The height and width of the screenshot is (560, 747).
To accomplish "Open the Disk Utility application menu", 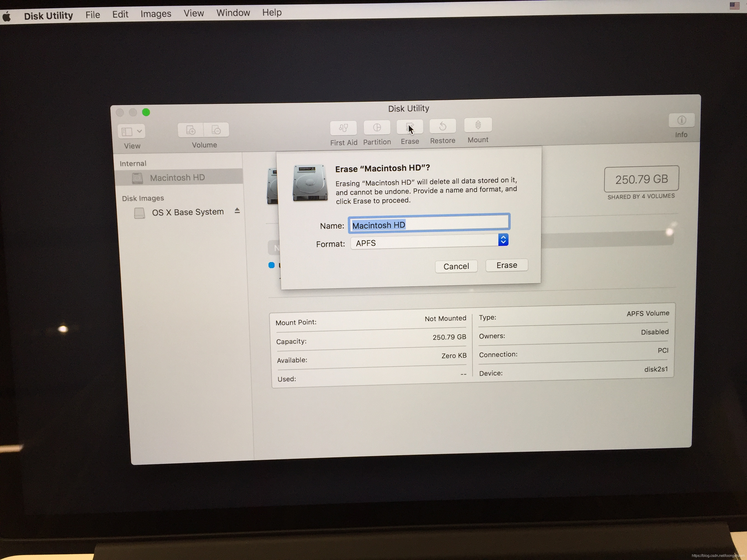I will (48, 16).
